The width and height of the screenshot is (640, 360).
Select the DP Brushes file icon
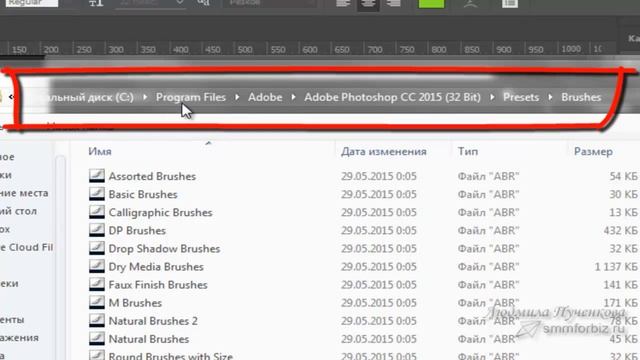(x=97, y=230)
